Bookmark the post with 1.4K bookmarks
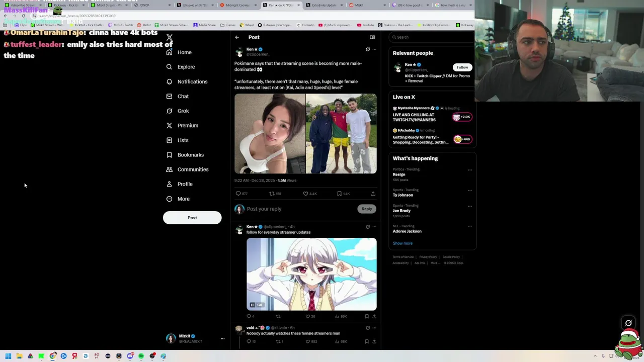The height and width of the screenshot is (362, 644). pyautogui.click(x=343, y=194)
